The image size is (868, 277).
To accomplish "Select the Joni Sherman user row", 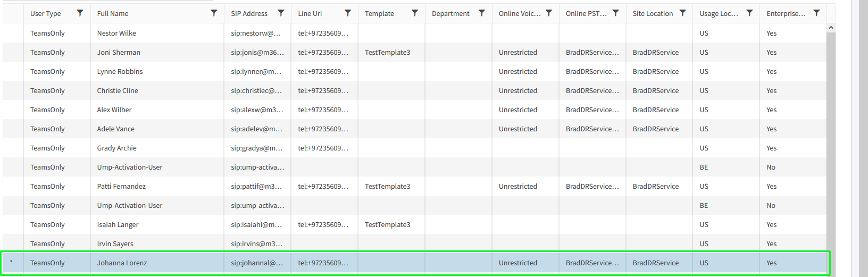I will pos(119,52).
